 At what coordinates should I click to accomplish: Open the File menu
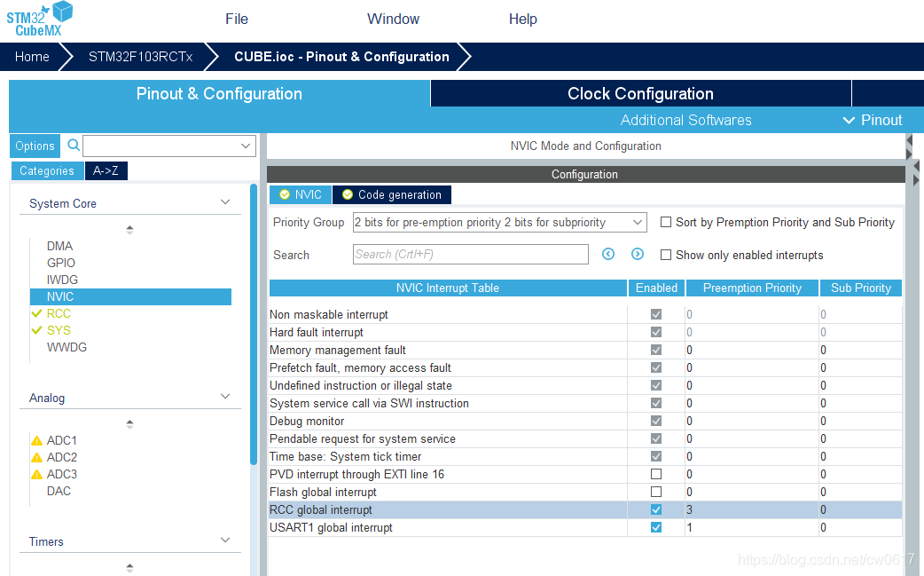tap(237, 19)
